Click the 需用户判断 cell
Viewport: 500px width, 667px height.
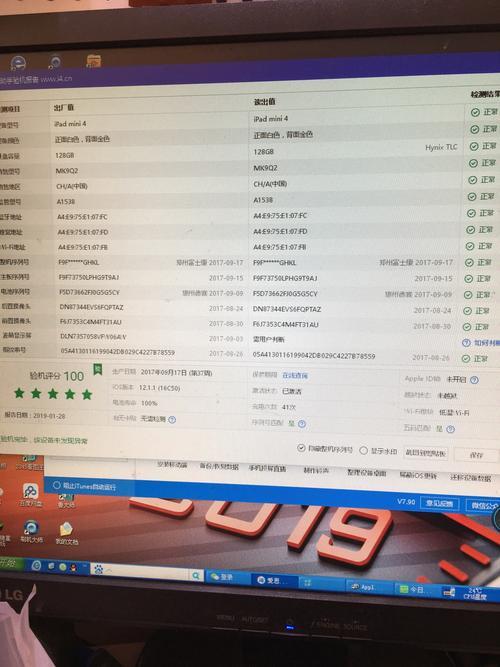(x=269, y=339)
